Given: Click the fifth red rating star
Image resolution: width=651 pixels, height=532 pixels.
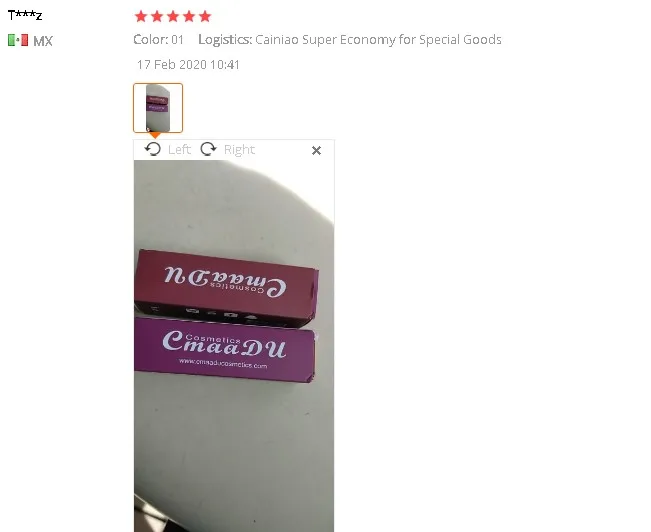Looking at the screenshot, I should (205, 16).
